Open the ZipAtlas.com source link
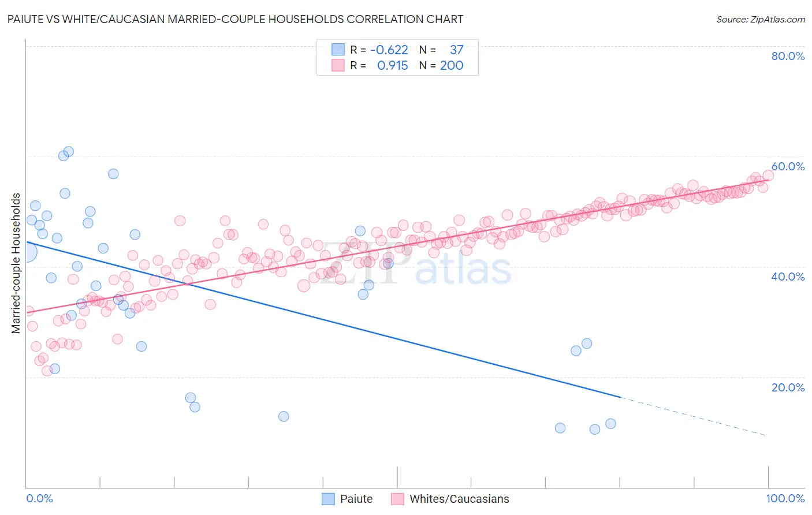Image resolution: width=812 pixels, height=515 pixels. click(x=761, y=19)
